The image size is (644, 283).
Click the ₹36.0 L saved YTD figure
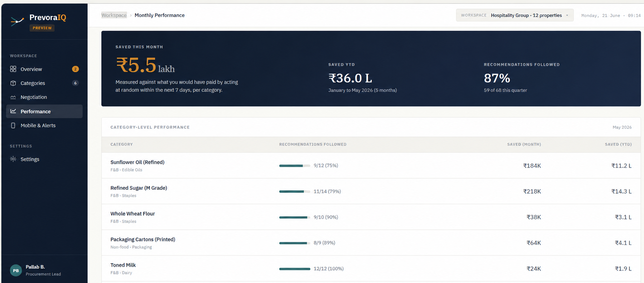pos(350,78)
